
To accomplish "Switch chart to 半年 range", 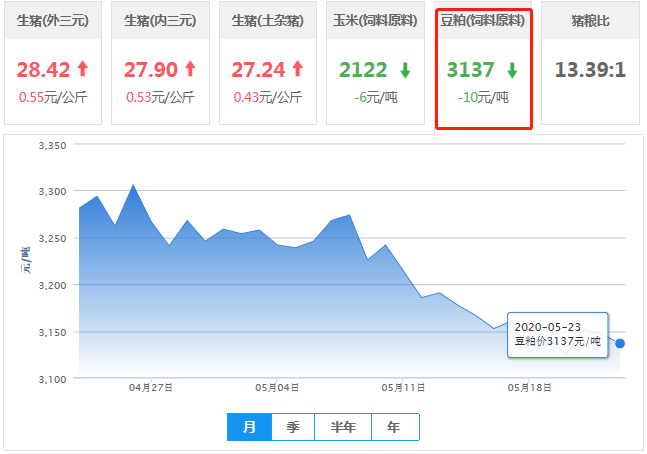I will [x=343, y=427].
